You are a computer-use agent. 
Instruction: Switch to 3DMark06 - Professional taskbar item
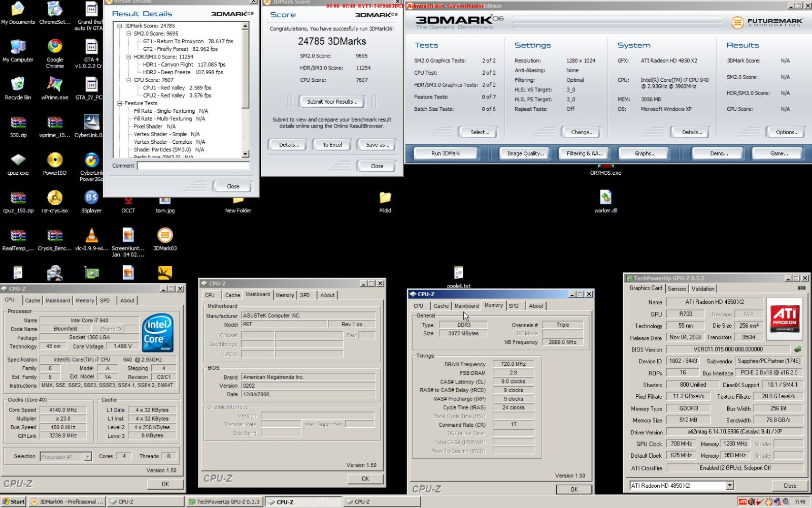point(66,502)
